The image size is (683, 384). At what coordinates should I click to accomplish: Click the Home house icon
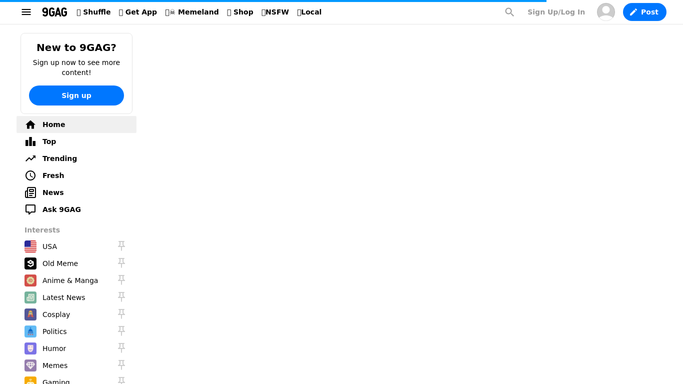pyautogui.click(x=30, y=125)
